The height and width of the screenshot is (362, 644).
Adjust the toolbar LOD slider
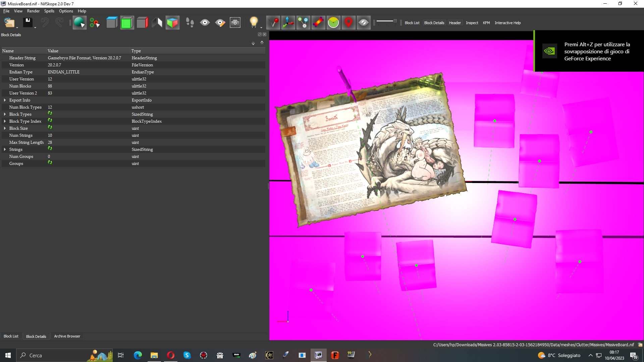point(387,21)
